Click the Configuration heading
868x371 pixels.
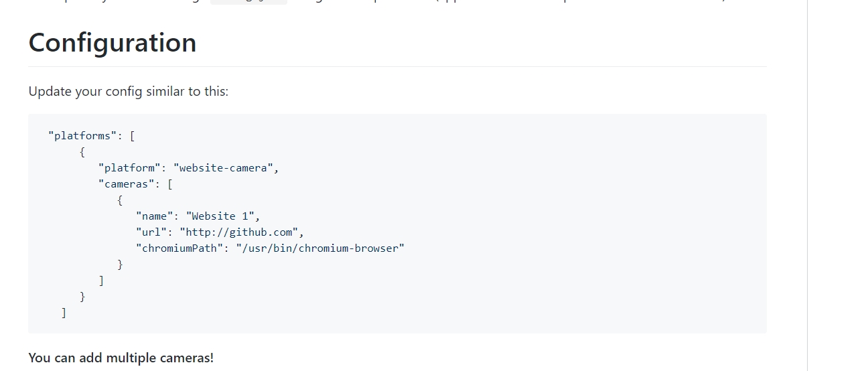pyautogui.click(x=113, y=43)
